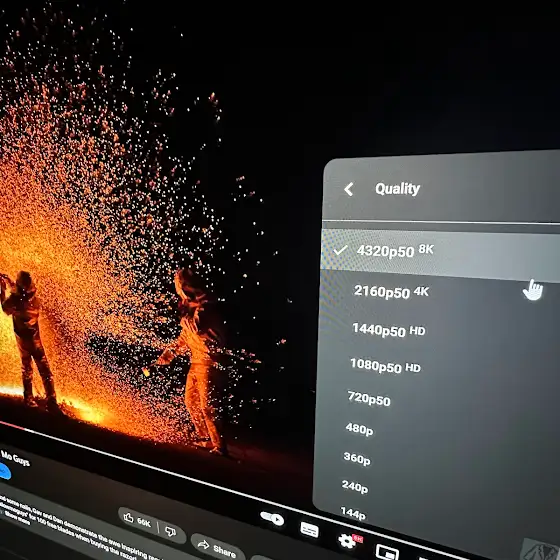Go back from the Quality menu
The height and width of the screenshot is (560, 560).
tap(349, 189)
